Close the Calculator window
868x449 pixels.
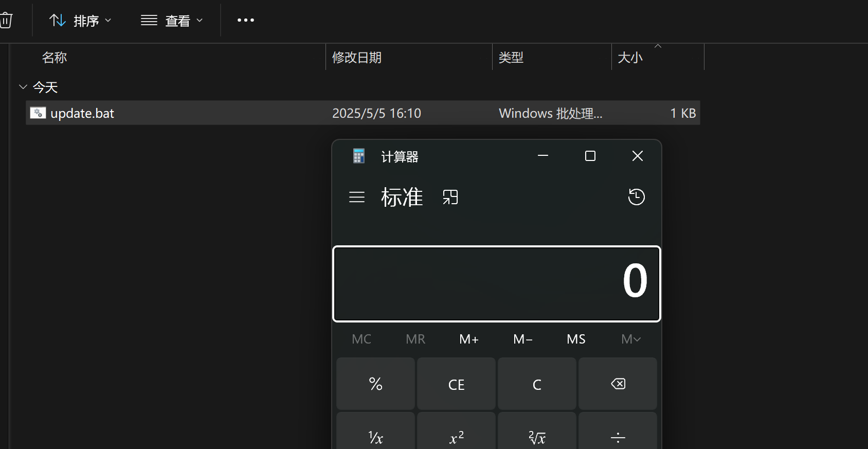(638, 156)
